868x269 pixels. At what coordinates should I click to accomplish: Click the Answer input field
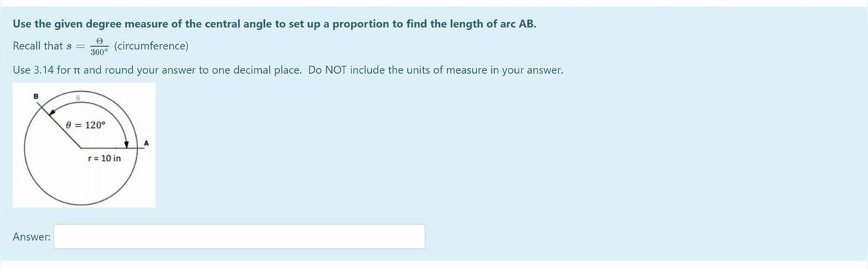coord(239,236)
